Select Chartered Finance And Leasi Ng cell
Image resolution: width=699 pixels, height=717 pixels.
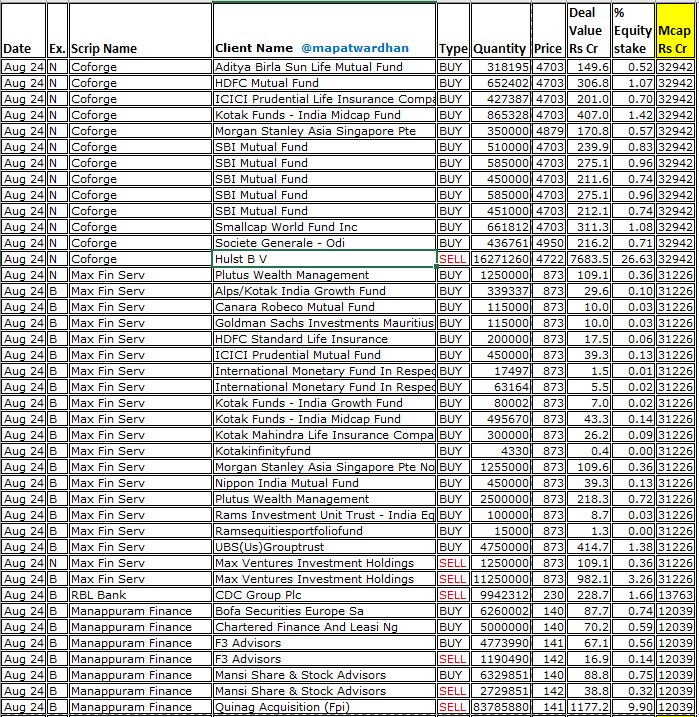324,627
